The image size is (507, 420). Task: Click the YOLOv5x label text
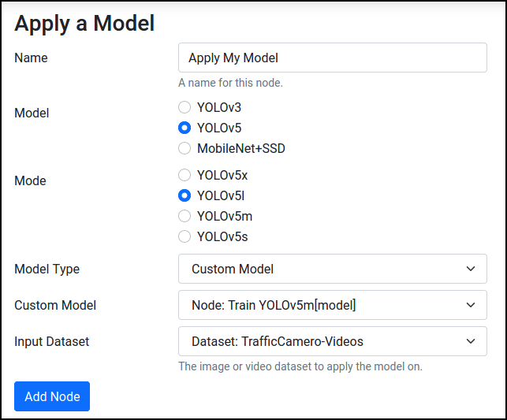point(222,175)
